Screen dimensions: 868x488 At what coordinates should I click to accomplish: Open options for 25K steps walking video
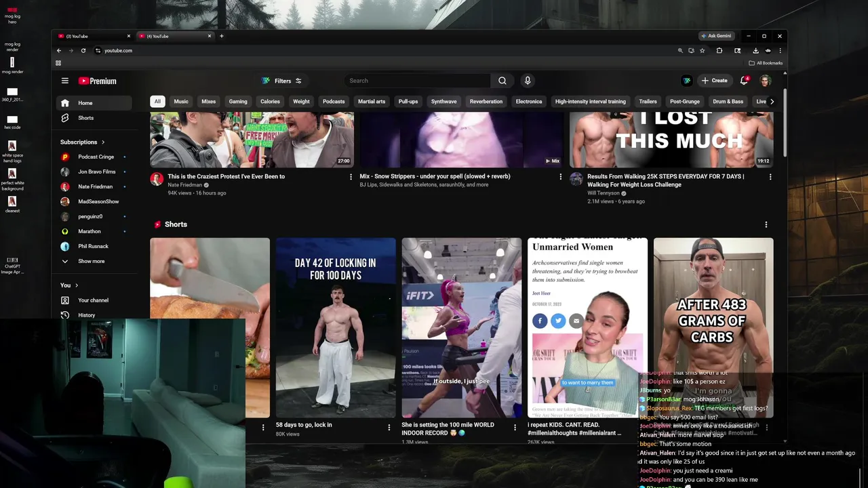click(770, 177)
